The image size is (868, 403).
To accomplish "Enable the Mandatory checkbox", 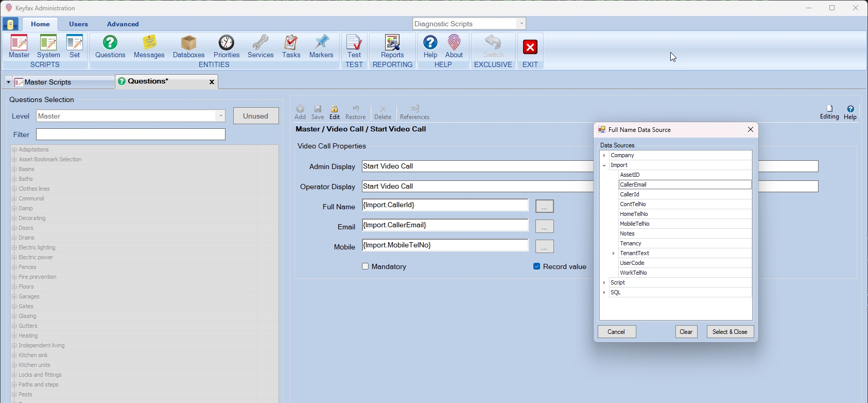I will [366, 266].
